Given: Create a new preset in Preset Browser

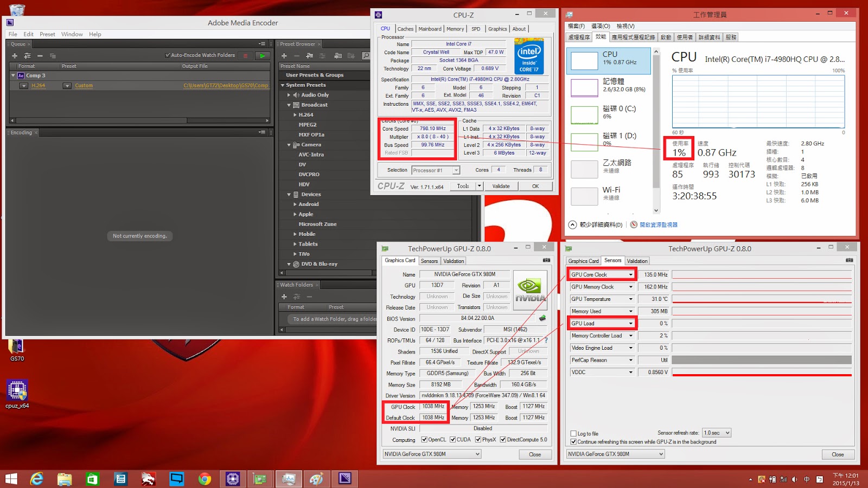Looking at the screenshot, I should (x=284, y=56).
